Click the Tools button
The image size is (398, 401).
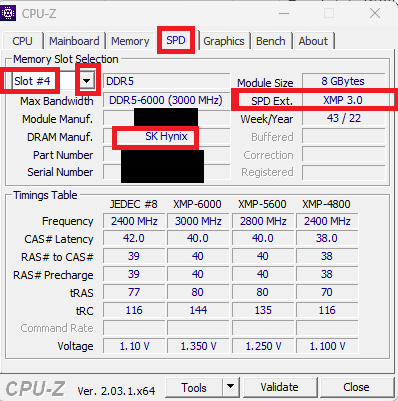click(194, 388)
